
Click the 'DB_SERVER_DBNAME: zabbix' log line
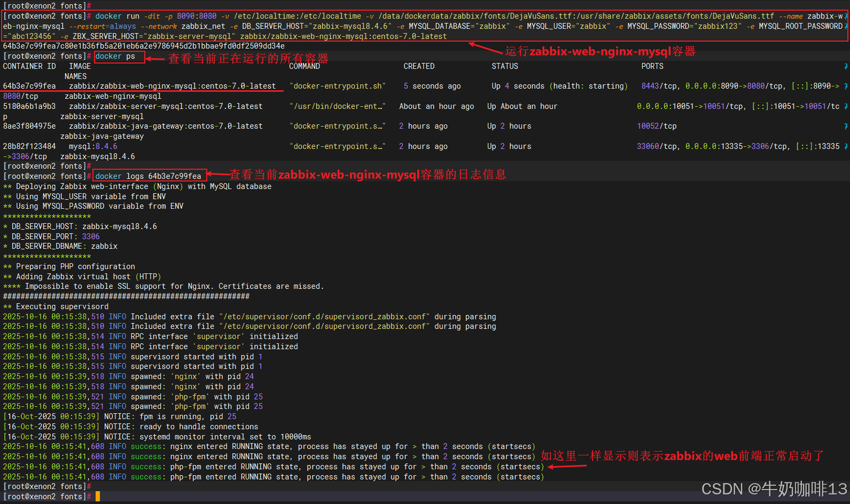coord(60,246)
